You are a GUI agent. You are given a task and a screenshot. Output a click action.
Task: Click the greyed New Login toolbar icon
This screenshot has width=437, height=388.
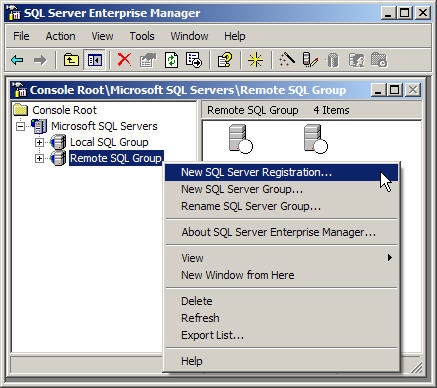pos(356,60)
